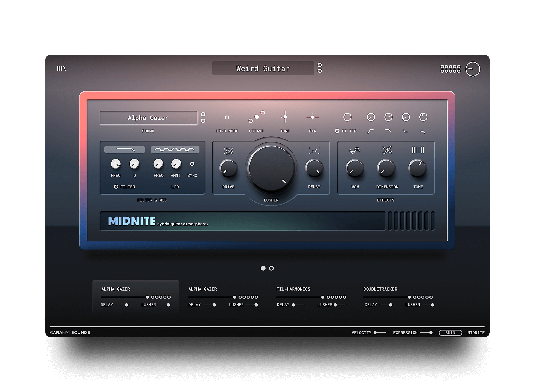Toggle the Mono Mode switch

click(x=227, y=118)
